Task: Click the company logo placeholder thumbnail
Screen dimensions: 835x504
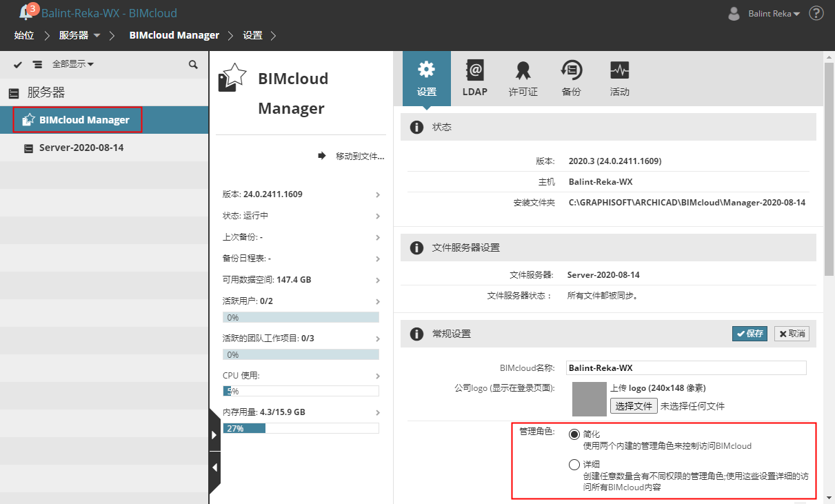Action: (x=590, y=399)
